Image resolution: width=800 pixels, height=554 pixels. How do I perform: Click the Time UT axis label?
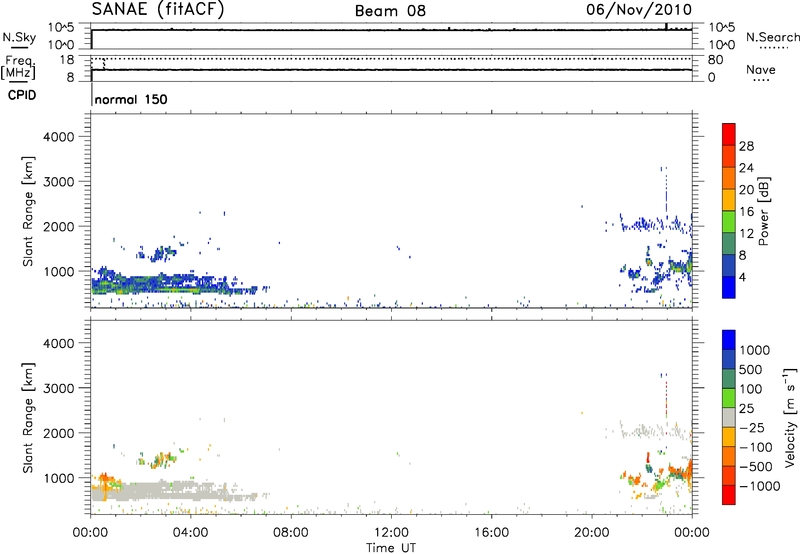[x=391, y=548]
